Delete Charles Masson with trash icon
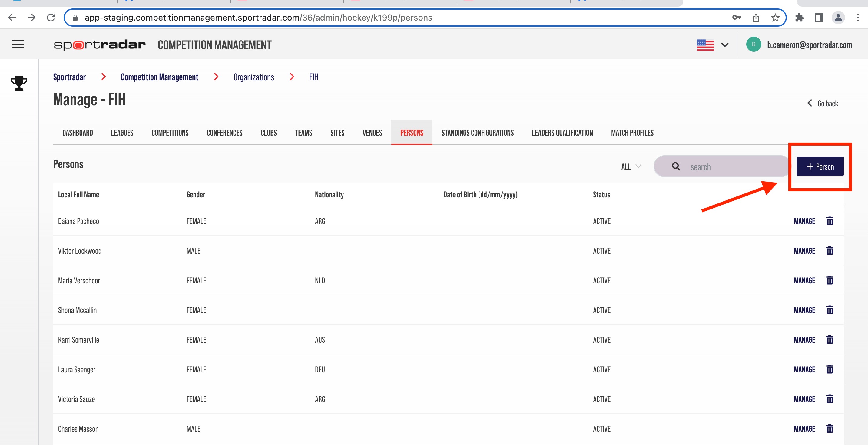 (x=830, y=428)
